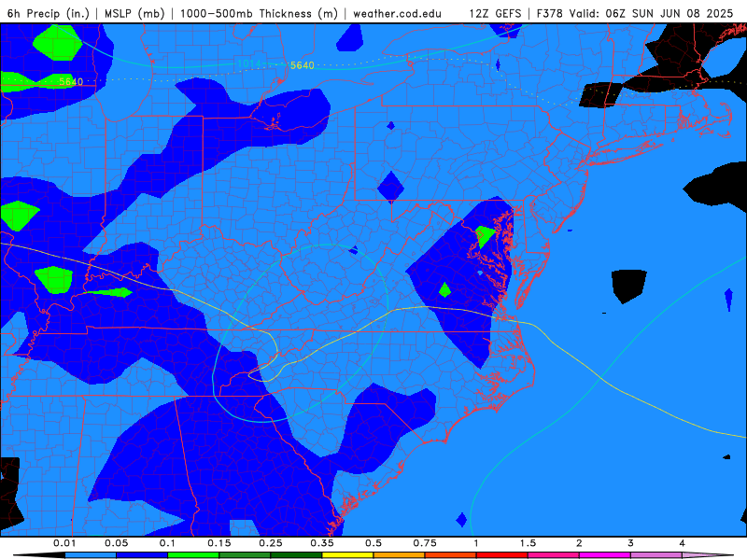Screen dimensions: 747x560
Task: Click the '5640' label over the green patch
Action: point(71,81)
